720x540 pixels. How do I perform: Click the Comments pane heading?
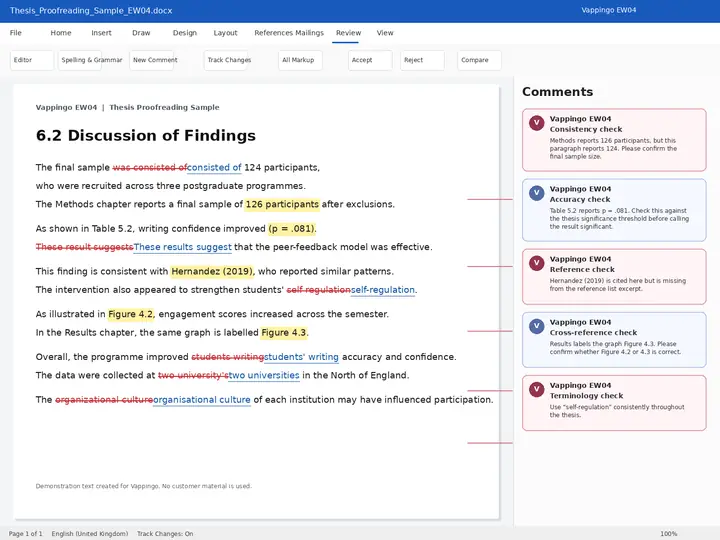557,92
